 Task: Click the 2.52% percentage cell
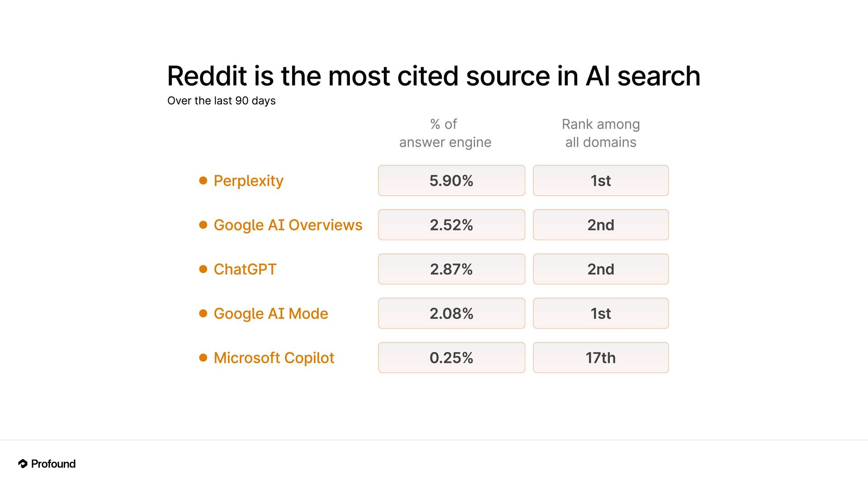point(451,225)
